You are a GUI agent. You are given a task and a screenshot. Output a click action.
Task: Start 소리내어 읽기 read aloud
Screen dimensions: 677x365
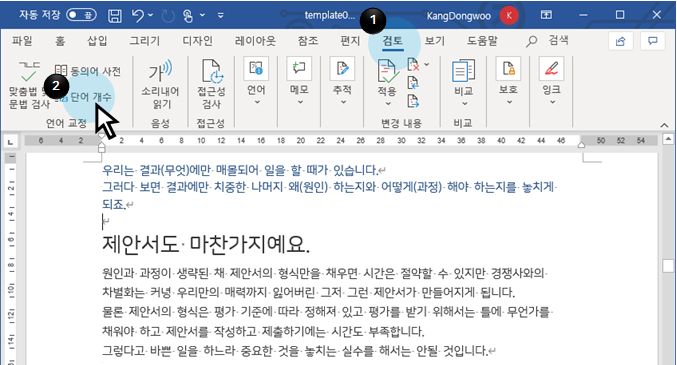coord(160,85)
